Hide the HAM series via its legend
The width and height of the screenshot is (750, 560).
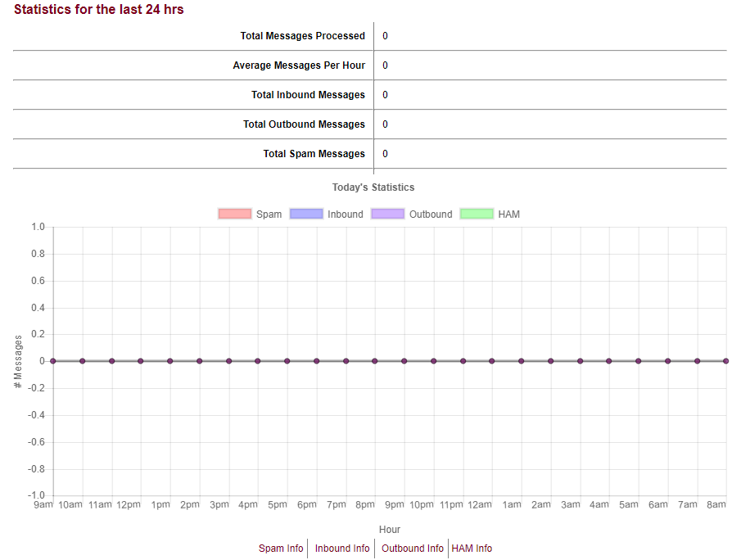pos(476,215)
